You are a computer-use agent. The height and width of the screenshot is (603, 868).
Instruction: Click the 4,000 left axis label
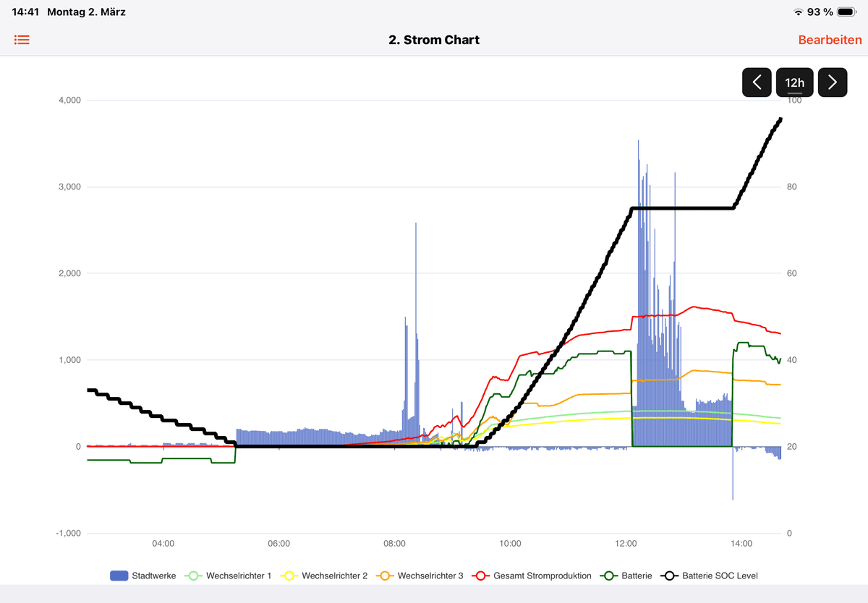[x=69, y=100]
